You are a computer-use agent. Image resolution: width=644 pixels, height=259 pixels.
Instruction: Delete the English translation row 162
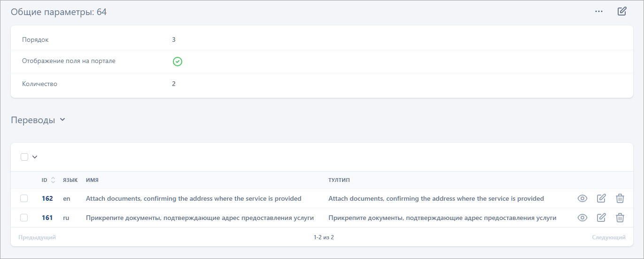tap(620, 198)
